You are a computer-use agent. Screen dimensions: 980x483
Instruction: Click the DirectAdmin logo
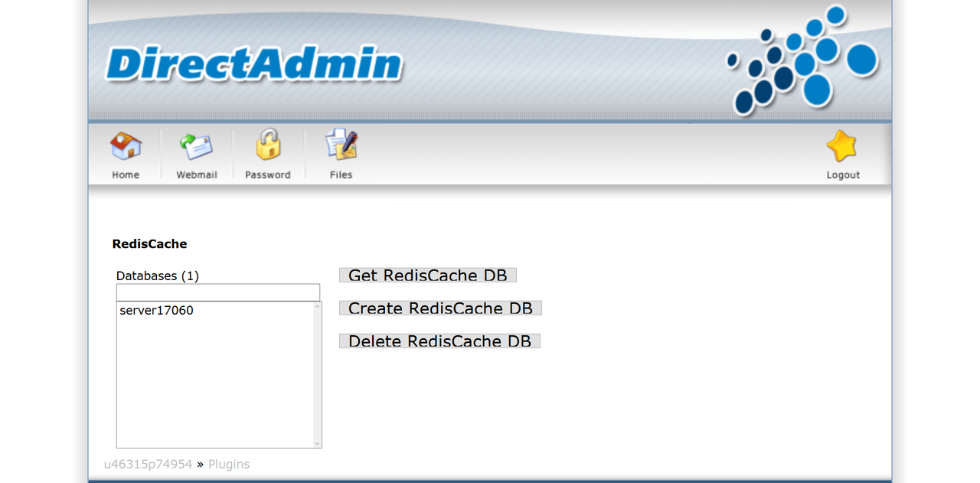[x=253, y=64]
